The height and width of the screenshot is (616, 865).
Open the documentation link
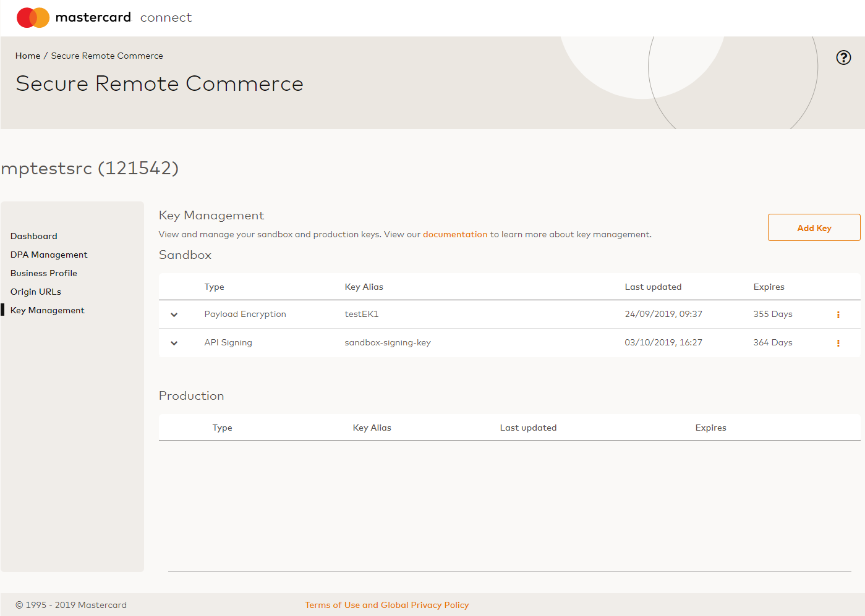[x=455, y=234]
